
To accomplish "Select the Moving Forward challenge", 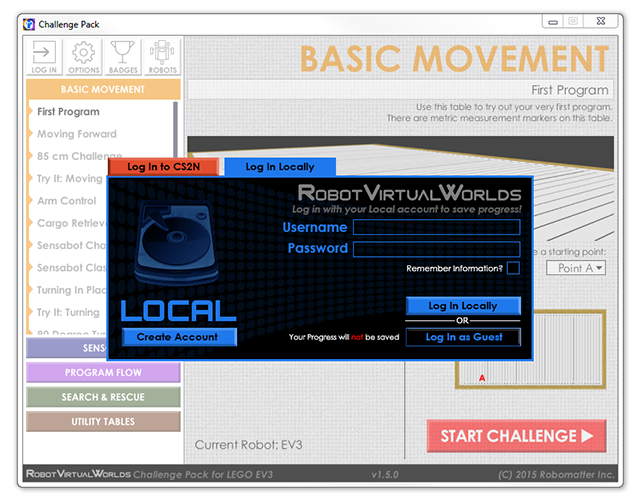I will pyautogui.click(x=77, y=134).
